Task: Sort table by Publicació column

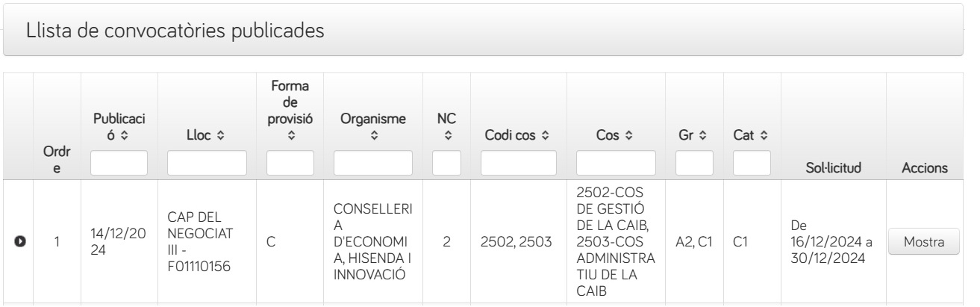Action: (x=119, y=125)
